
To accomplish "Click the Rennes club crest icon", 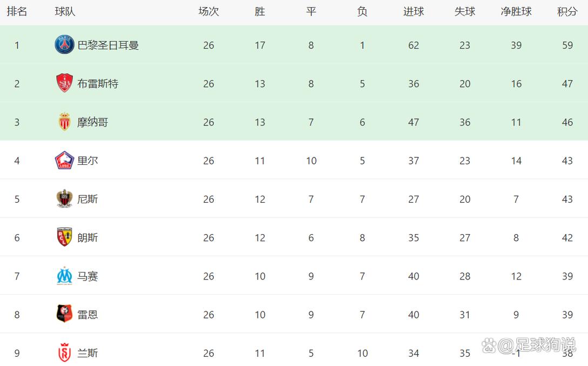I will point(64,314).
